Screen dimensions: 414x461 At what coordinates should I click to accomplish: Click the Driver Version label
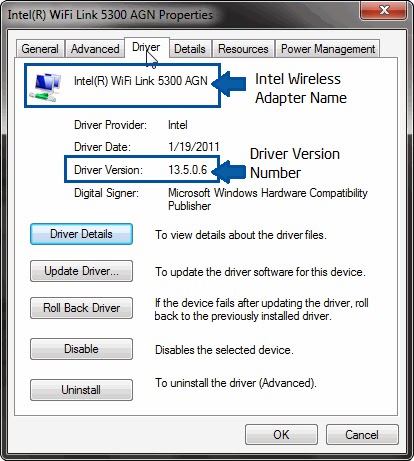(108, 170)
